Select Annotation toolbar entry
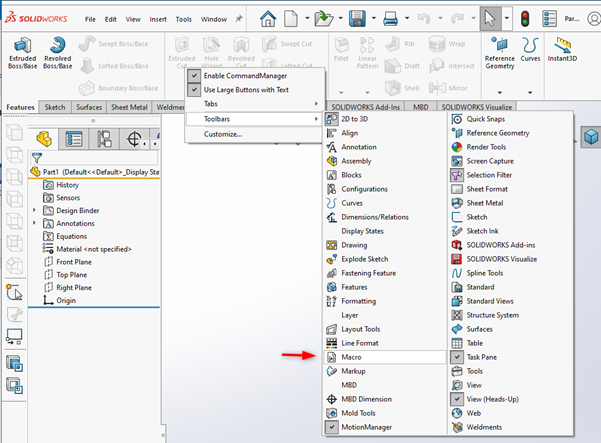This screenshot has height=443, width=601. click(385, 147)
